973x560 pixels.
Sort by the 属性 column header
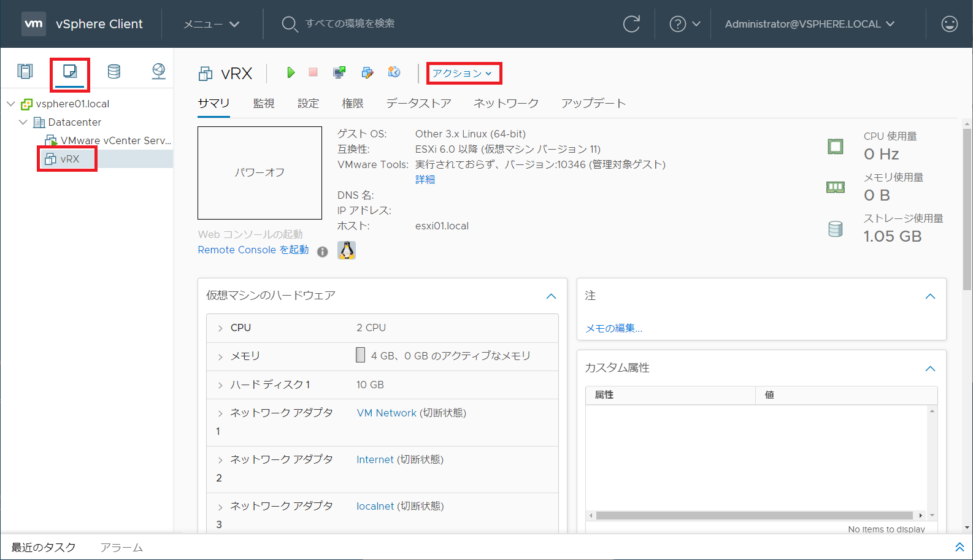(x=671, y=395)
